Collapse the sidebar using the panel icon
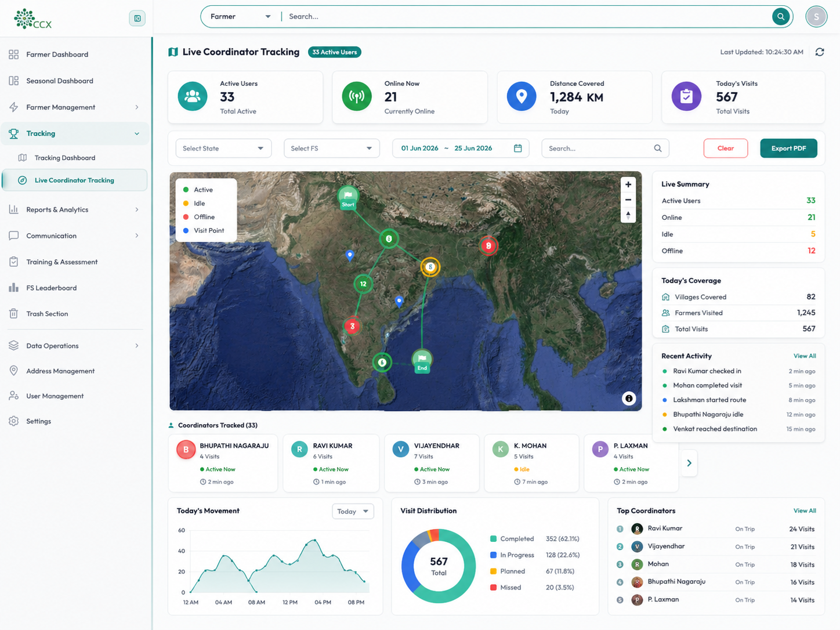Image resolution: width=840 pixels, height=630 pixels. coord(137,18)
